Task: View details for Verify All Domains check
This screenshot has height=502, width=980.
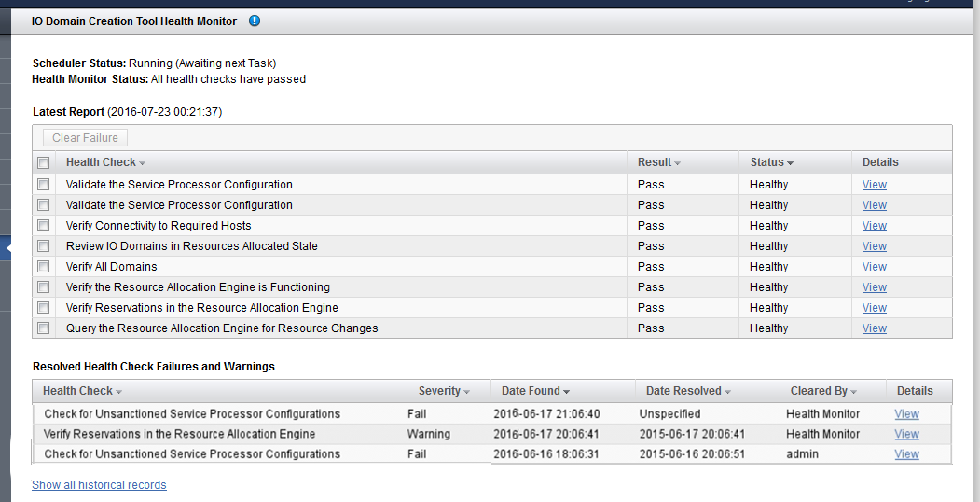Action: click(875, 266)
